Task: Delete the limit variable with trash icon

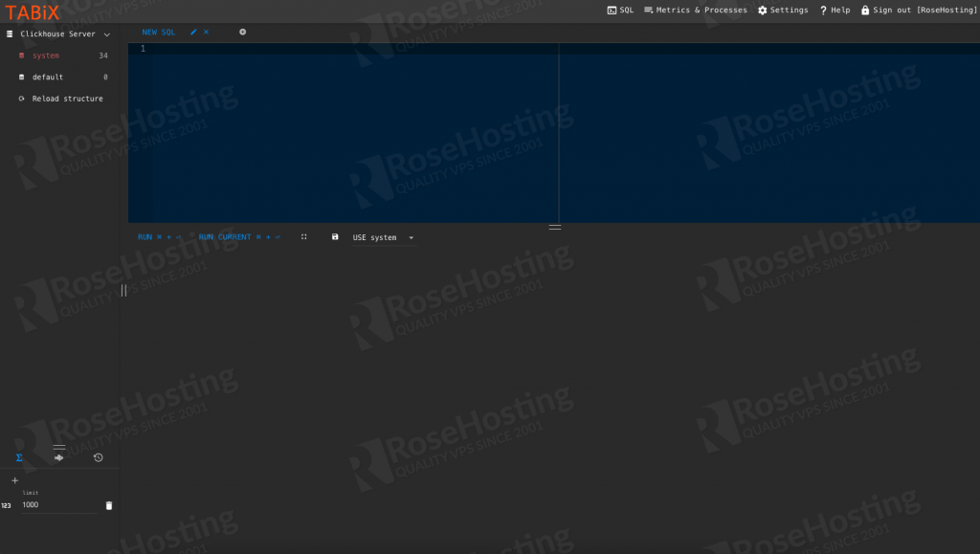Action: 108,505
